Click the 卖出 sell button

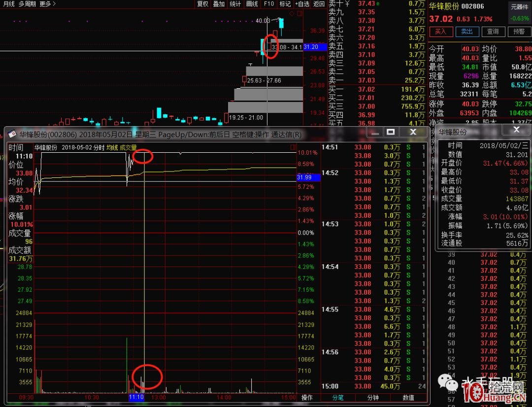click(x=467, y=32)
